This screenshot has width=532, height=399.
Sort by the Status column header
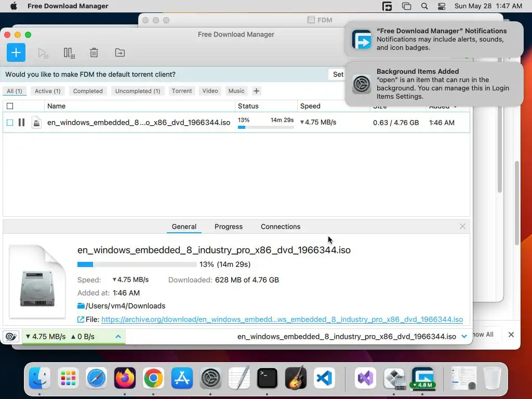click(266, 106)
